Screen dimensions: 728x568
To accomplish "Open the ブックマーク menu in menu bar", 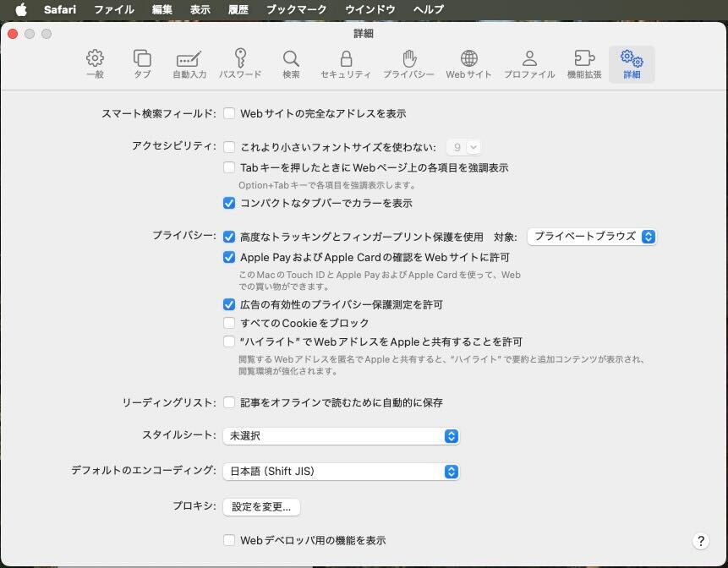I will [296, 9].
